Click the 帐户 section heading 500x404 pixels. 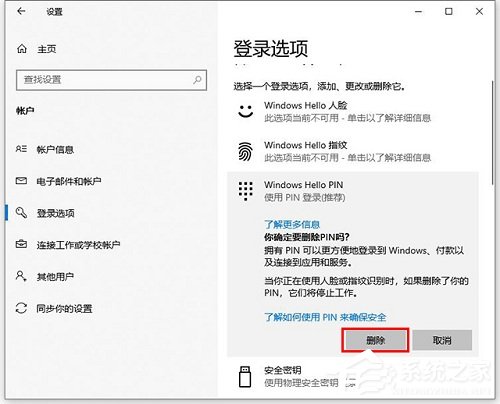[25, 110]
